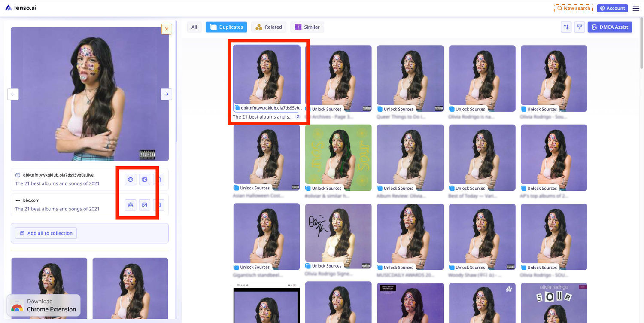Select the Duplicates tab
The height and width of the screenshot is (323, 644).
pyautogui.click(x=226, y=27)
